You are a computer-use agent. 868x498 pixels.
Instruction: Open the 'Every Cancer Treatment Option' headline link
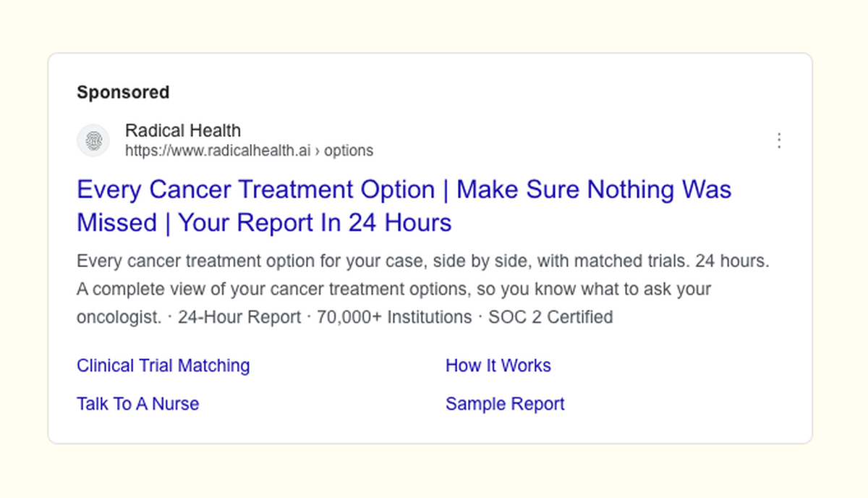tap(404, 206)
